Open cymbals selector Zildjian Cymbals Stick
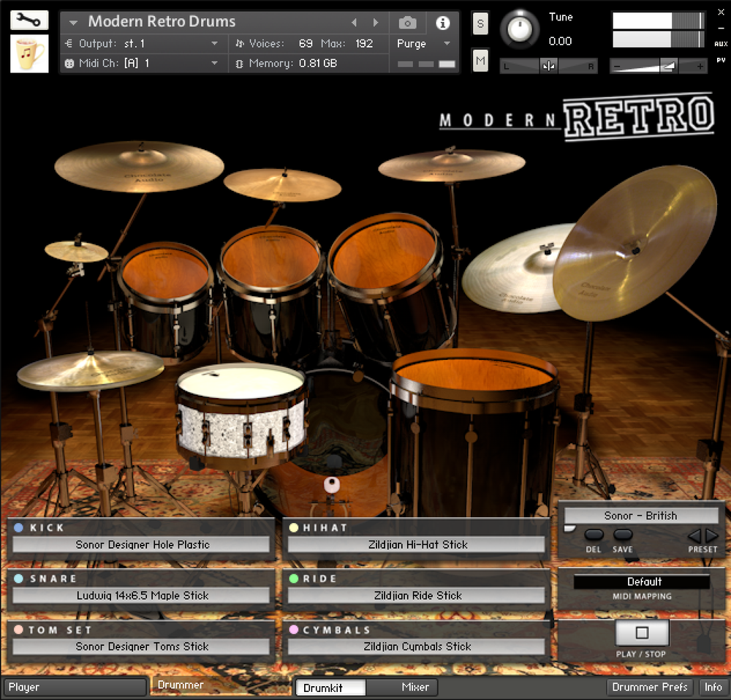This screenshot has width=731, height=700. [x=417, y=647]
